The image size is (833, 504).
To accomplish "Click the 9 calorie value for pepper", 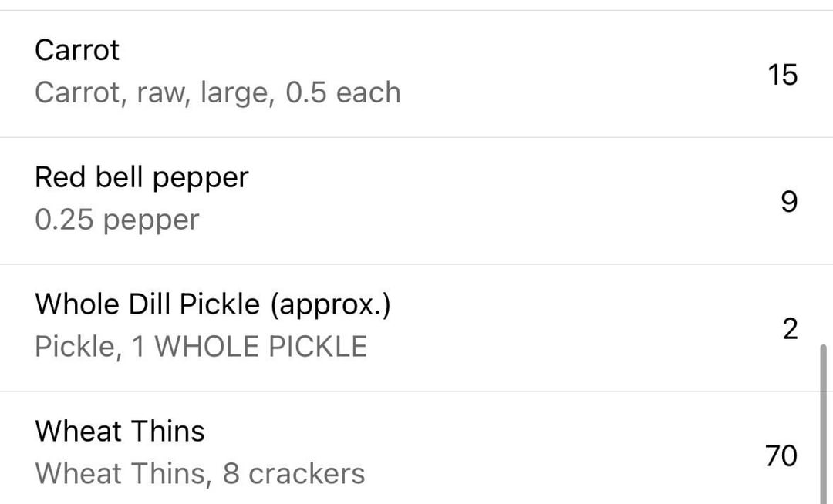I will tap(790, 202).
